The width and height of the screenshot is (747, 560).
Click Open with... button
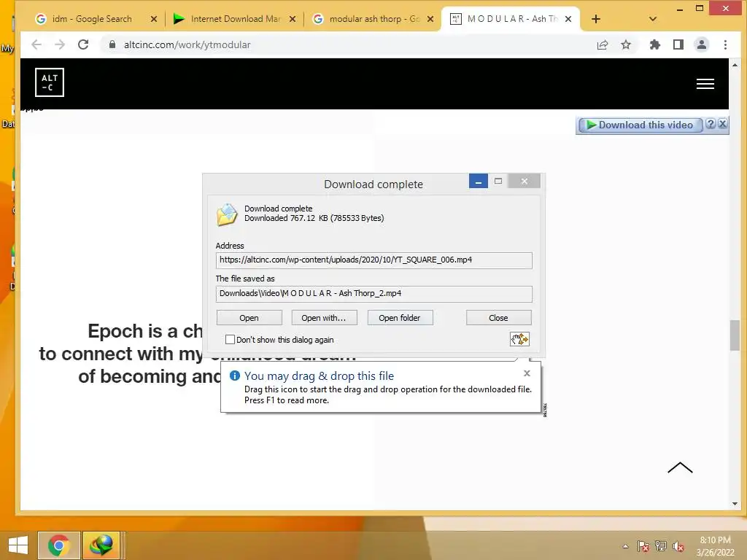[x=324, y=318]
